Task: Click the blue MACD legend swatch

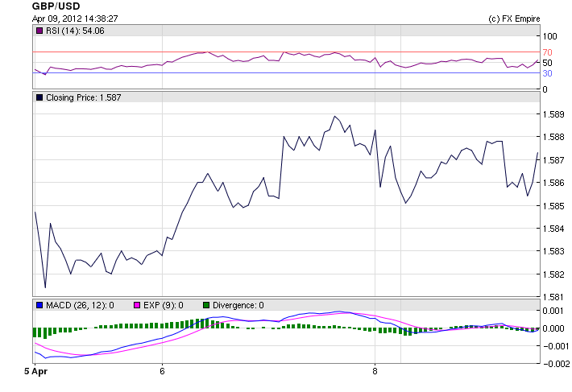Action: pos(39,305)
